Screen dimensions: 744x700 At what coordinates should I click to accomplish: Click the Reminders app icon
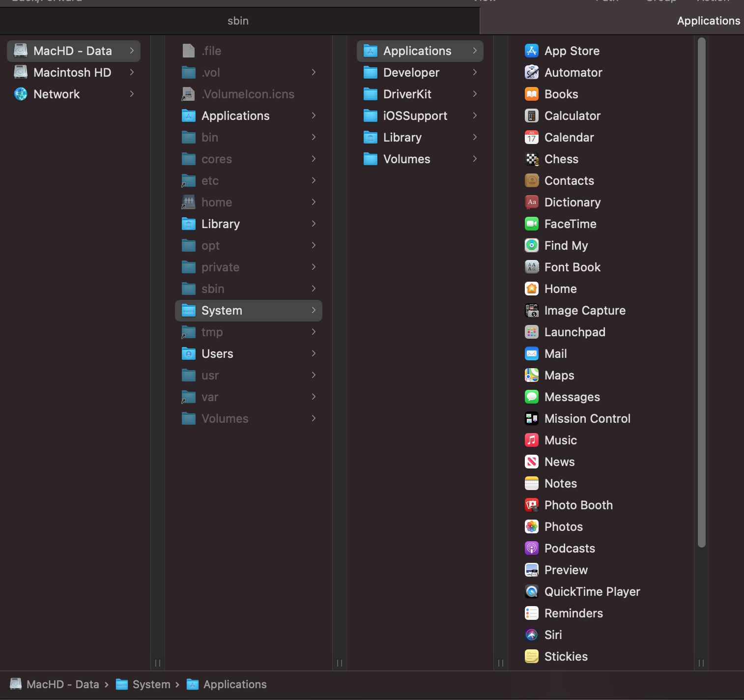pos(532,613)
